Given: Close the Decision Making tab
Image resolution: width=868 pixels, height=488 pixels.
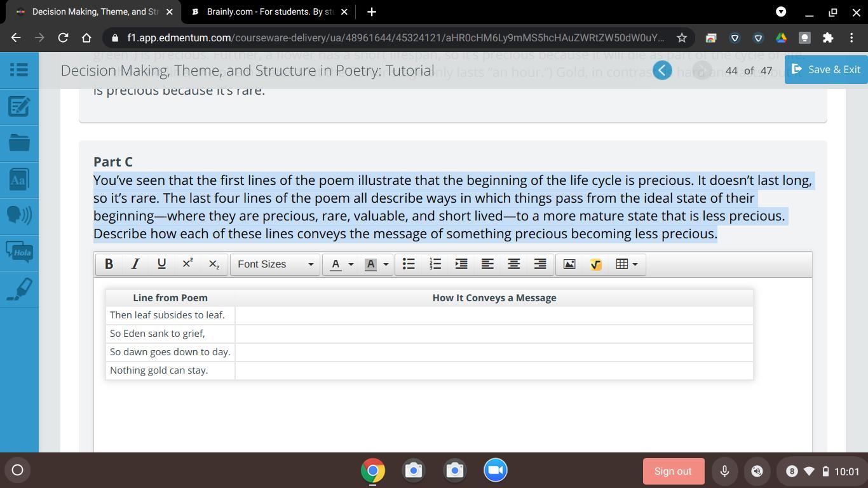Looking at the screenshot, I should pyautogui.click(x=169, y=11).
